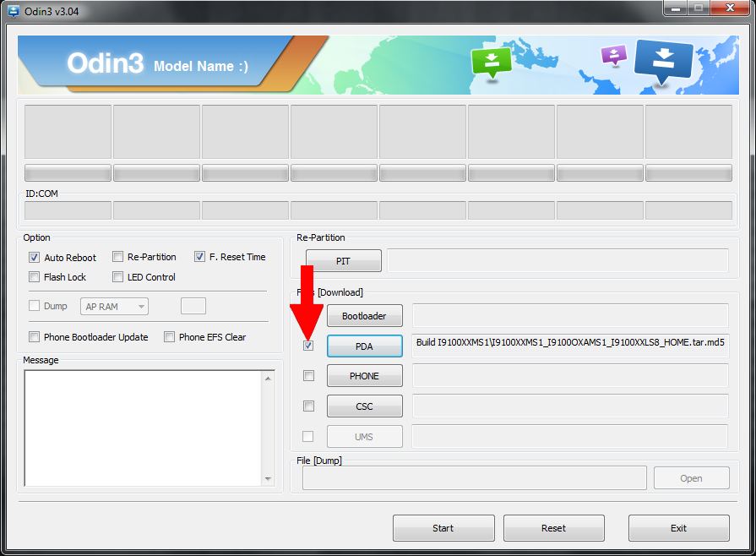Click inside the Message log box

click(x=144, y=428)
